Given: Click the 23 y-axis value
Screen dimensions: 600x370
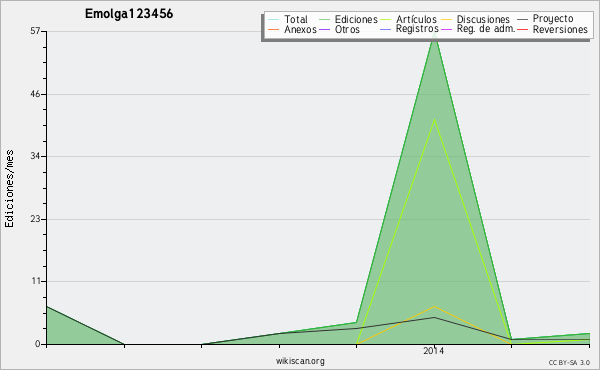Looking at the screenshot, I should tap(35, 219).
